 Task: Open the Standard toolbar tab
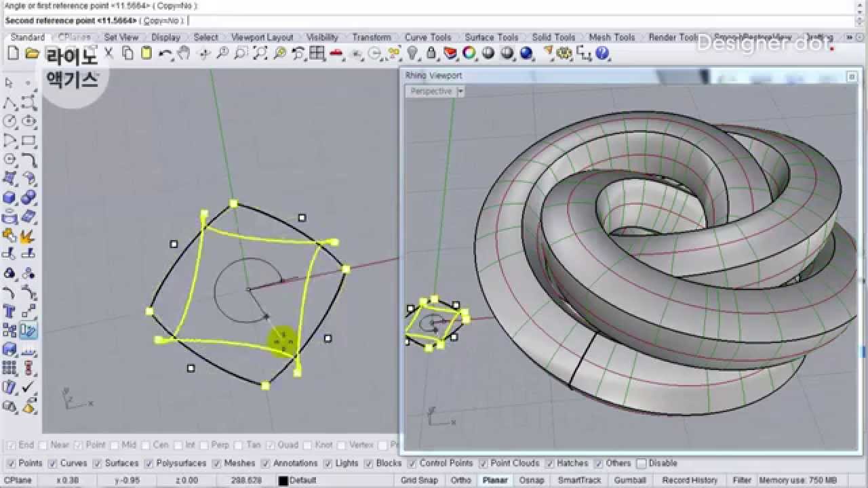point(28,37)
